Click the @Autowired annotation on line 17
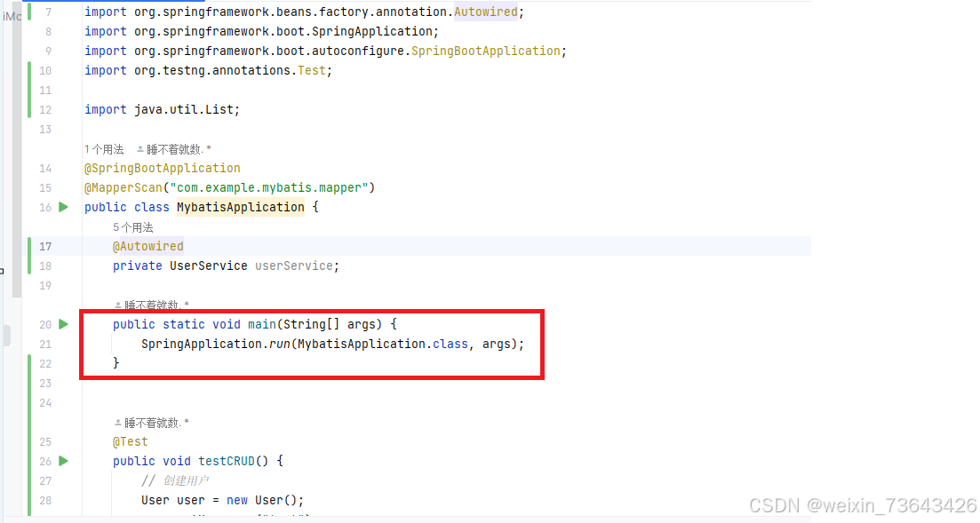 point(147,246)
